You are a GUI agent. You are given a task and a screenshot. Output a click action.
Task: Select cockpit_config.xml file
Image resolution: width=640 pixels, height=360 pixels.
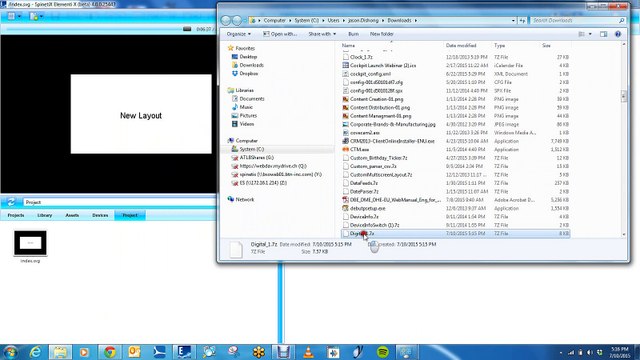click(x=370, y=74)
